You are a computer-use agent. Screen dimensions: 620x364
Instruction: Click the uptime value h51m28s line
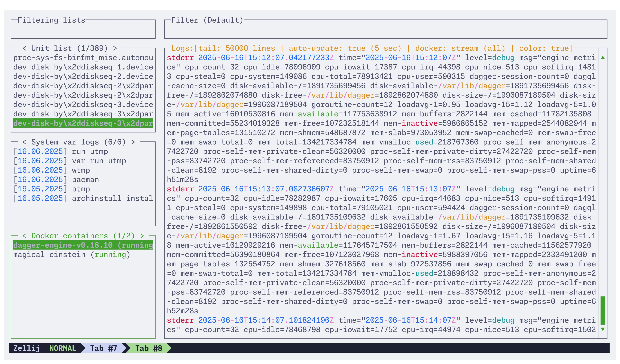pos(183,180)
